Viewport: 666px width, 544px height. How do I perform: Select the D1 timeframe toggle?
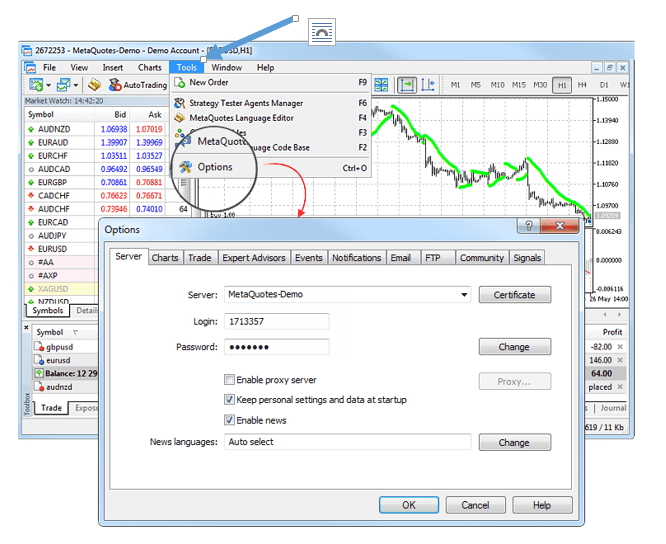(604, 85)
